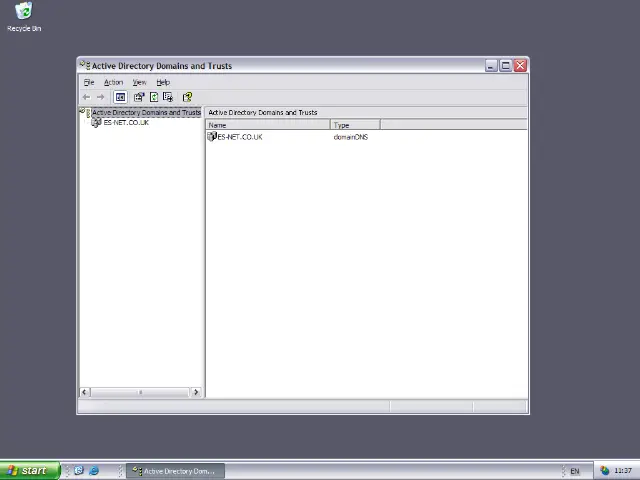The width and height of the screenshot is (640, 480).
Task: Sort by the Type column header
Action: tap(355, 125)
